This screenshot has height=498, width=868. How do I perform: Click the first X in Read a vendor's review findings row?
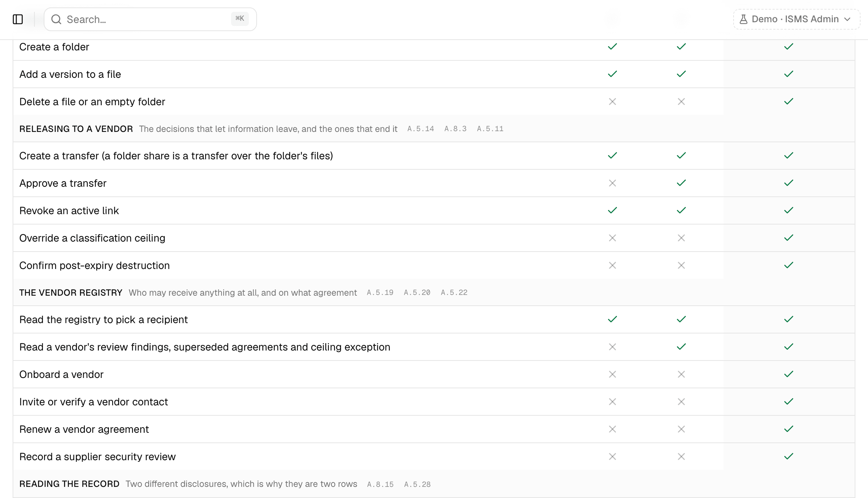612,347
